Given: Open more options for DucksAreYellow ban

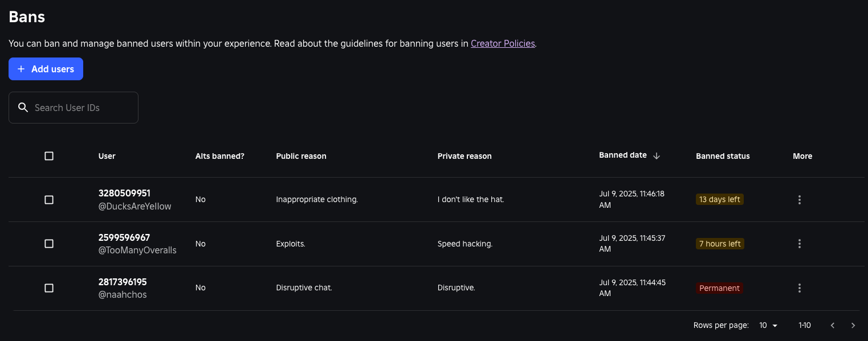Looking at the screenshot, I should click(x=799, y=200).
